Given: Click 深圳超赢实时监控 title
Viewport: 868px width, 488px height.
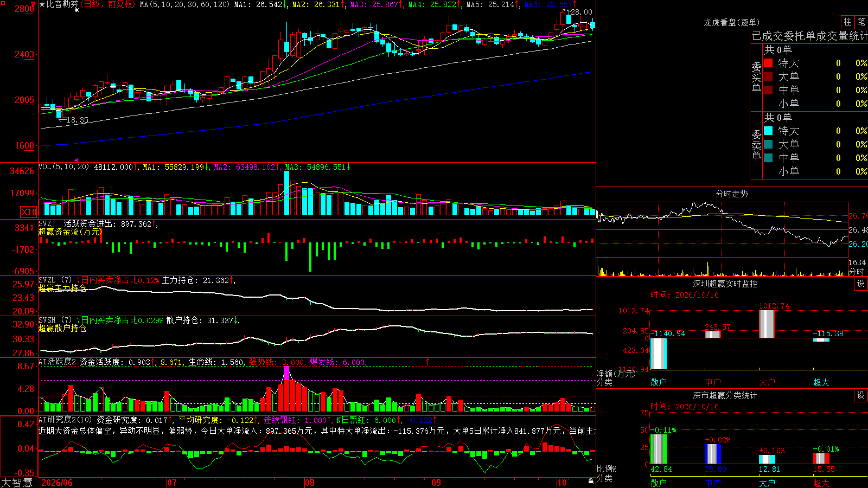Looking at the screenshot, I should (725, 284).
